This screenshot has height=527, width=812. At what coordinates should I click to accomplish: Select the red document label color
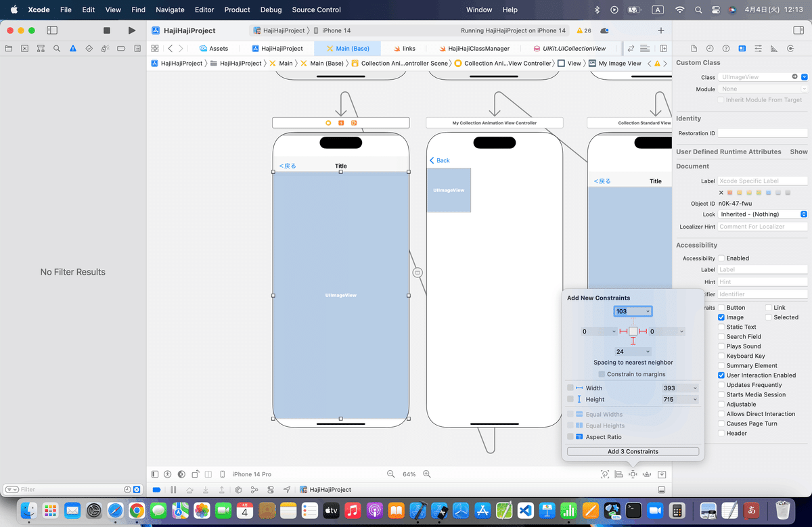[730, 193]
